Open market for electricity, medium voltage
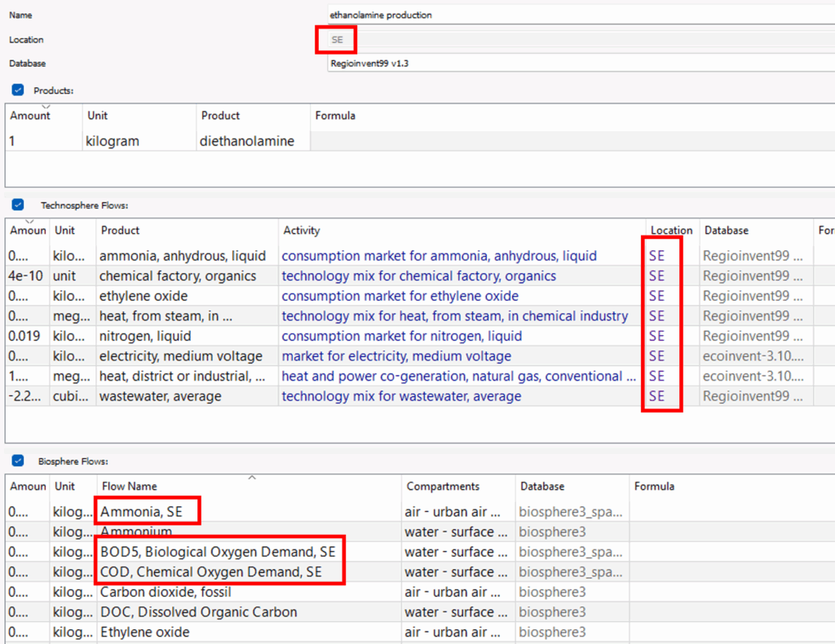This screenshot has height=644, width=835. pos(396,356)
